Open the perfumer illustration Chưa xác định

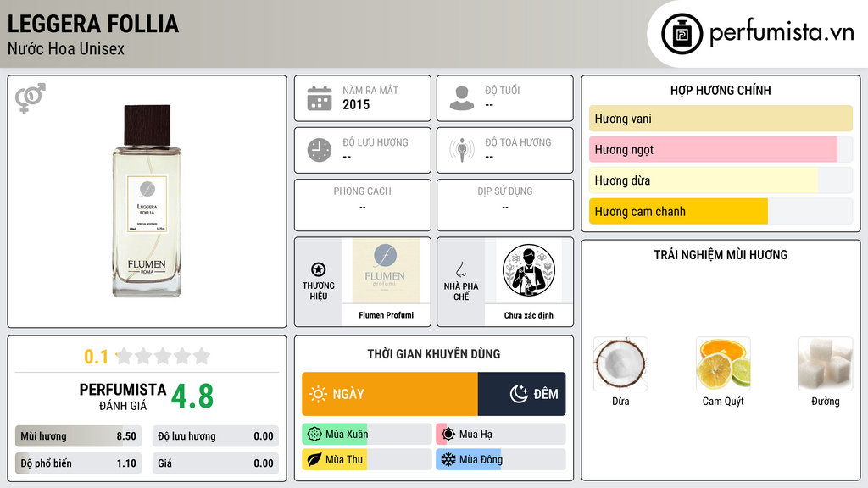tap(529, 270)
